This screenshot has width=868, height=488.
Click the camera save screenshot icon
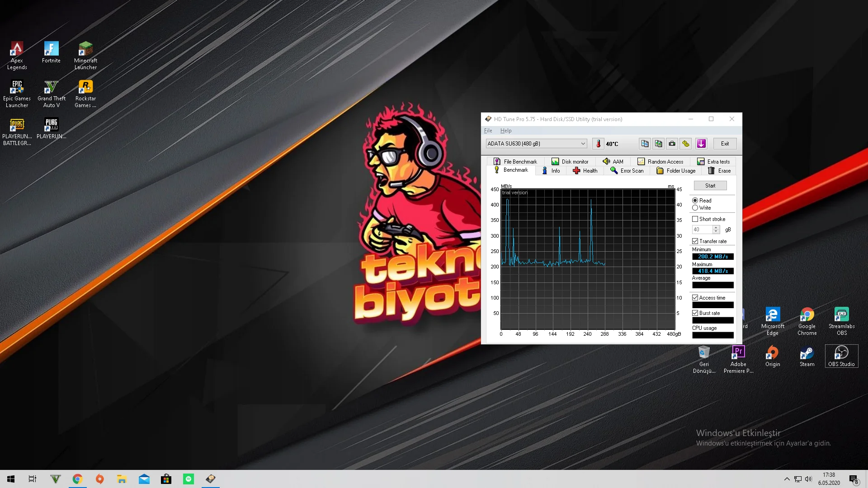[x=672, y=144]
